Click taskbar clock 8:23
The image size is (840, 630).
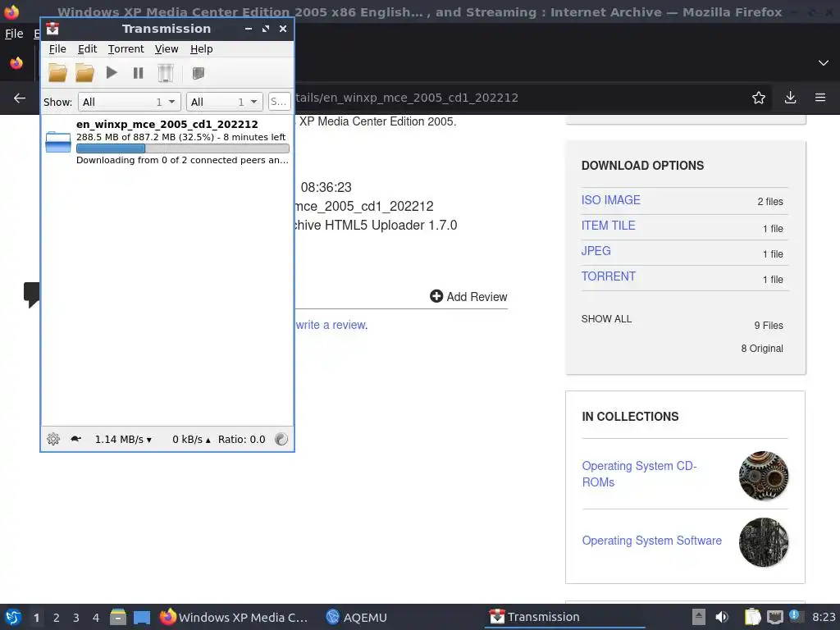point(824,617)
